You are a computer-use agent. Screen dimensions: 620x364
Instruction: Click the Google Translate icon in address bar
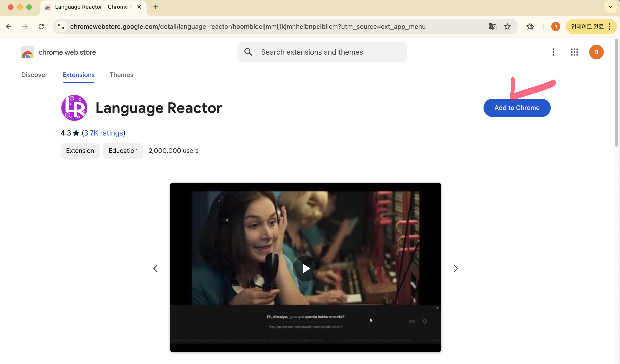492,27
